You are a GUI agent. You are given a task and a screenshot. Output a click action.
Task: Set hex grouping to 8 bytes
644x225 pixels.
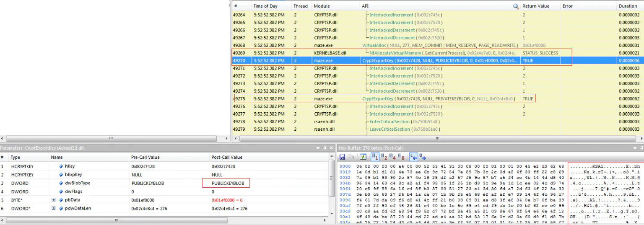(402, 157)
